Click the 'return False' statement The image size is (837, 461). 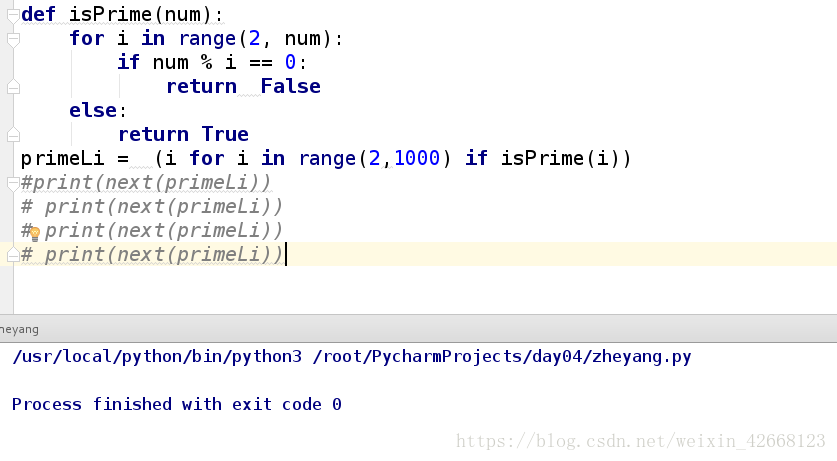tap(243, 86)
